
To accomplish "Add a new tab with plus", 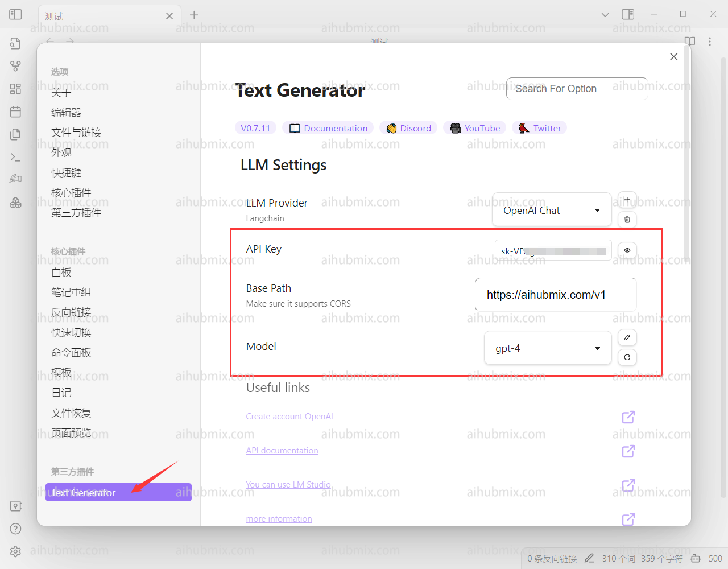I will point(194,15).
